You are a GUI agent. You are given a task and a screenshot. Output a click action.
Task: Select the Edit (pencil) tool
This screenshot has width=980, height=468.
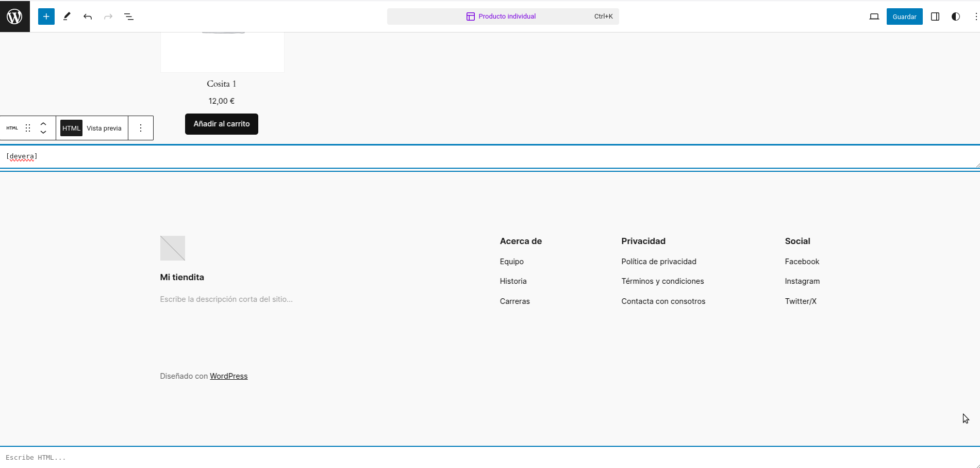point(67,16)
